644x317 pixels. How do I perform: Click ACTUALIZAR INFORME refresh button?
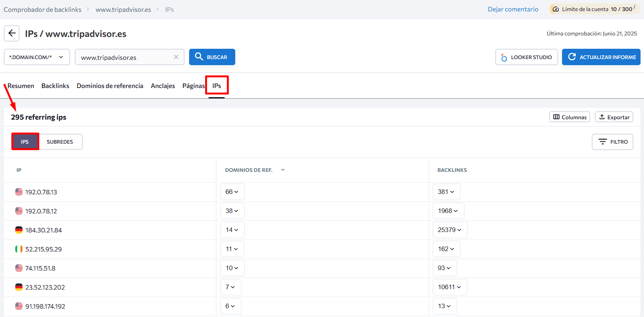601,57
